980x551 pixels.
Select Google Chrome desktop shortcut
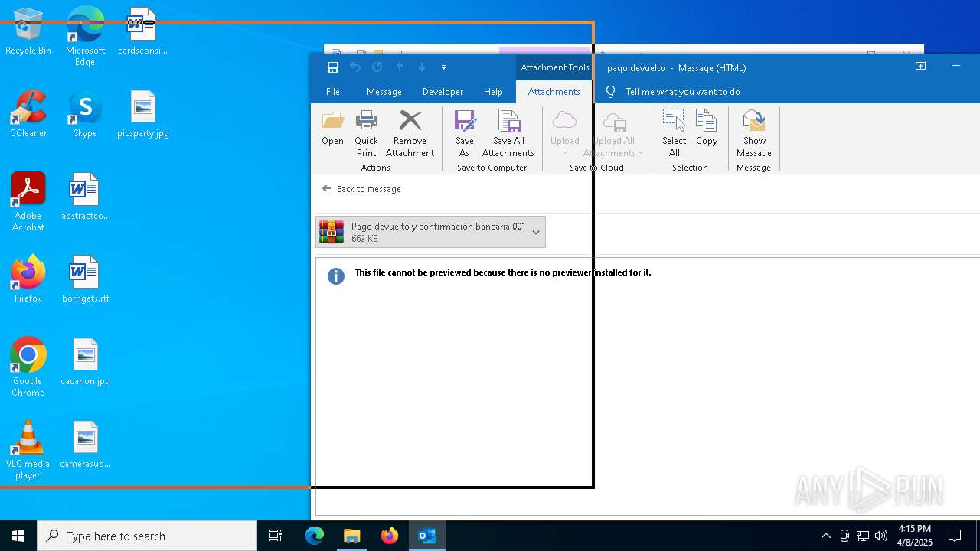28,367
